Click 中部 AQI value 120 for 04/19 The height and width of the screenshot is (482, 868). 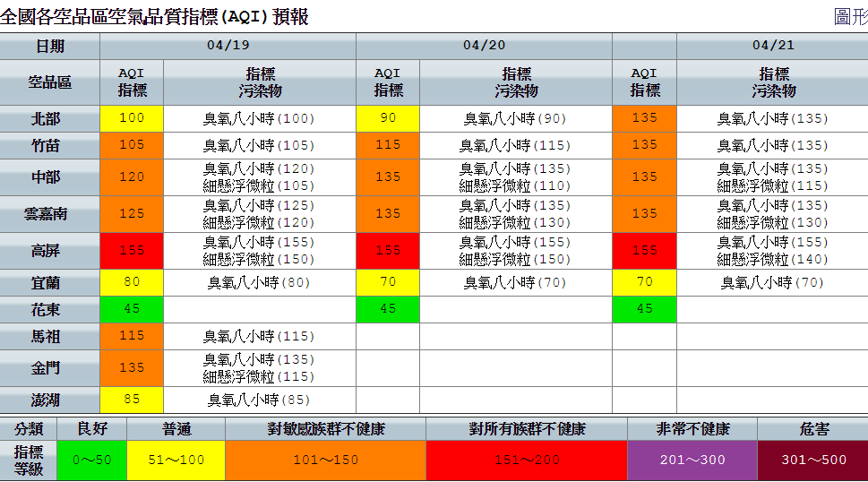click(132, 177)
